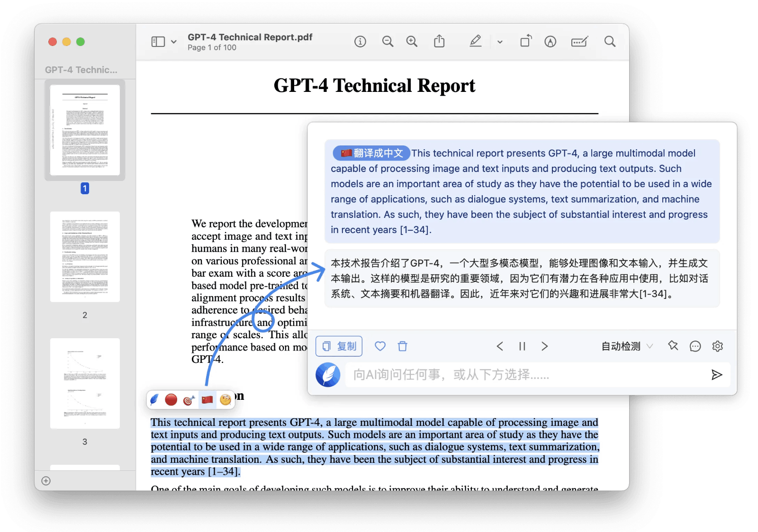Show the Markup toolbar

(x=550, y=42)
